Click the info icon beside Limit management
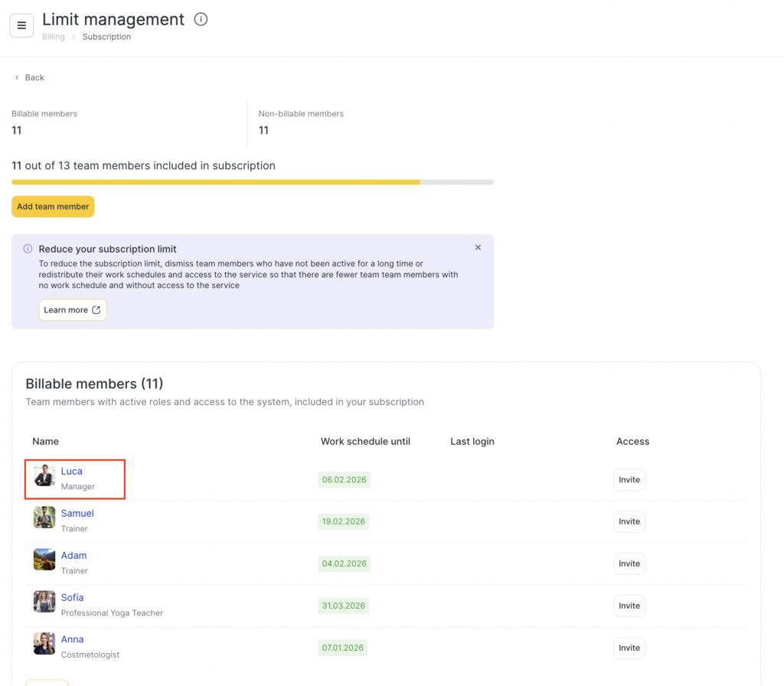This screenshot has width=784, height=686. click(201, 20)
